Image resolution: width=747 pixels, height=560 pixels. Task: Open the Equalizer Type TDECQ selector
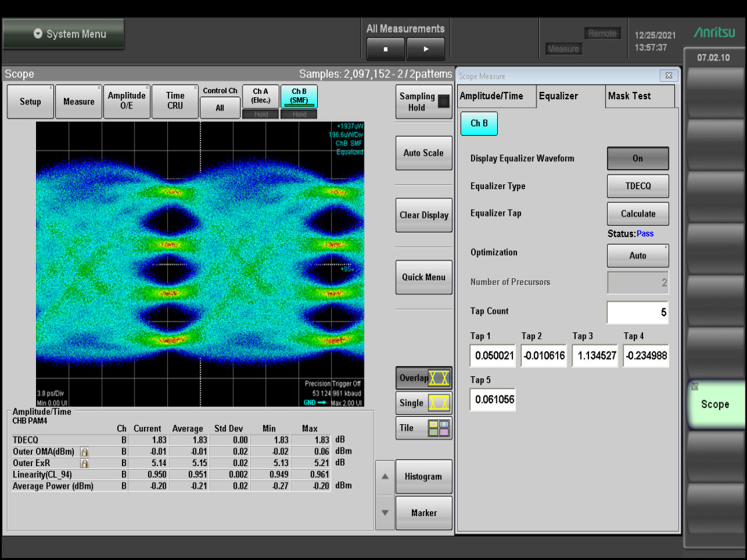(637, 186)
